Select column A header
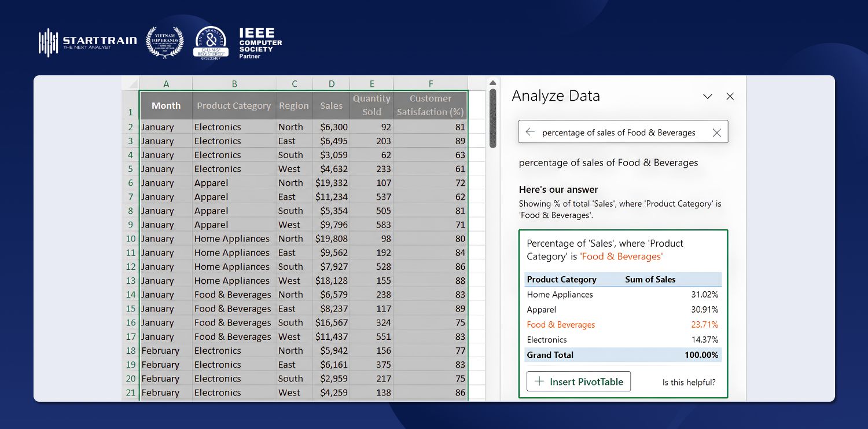This screenshot has width=868, height=429. click(166, 84)
